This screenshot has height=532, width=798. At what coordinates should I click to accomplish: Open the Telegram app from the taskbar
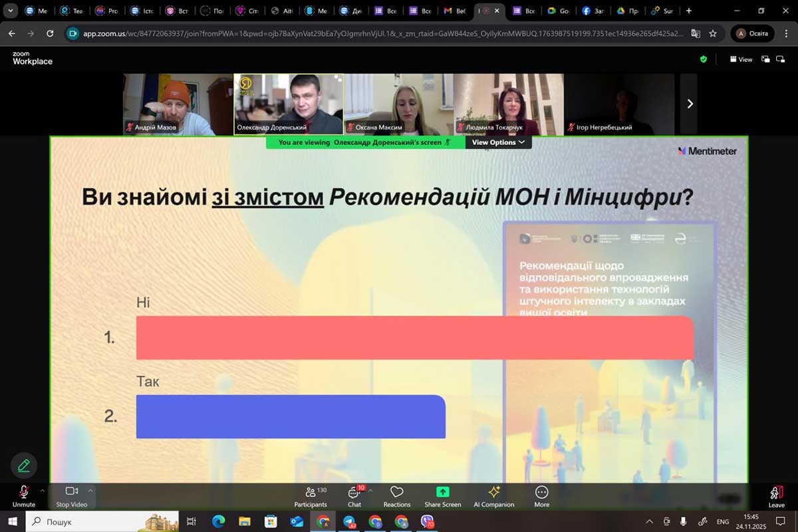349,522
